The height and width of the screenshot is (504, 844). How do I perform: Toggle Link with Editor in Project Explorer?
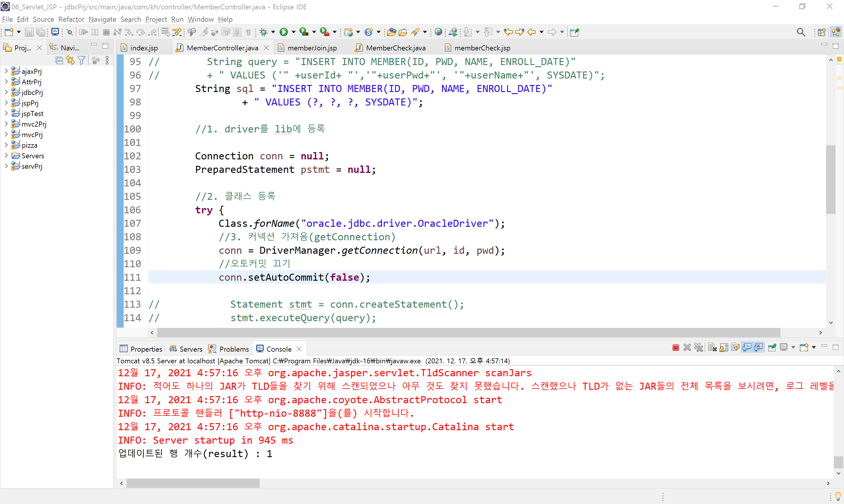coord(70,60)
